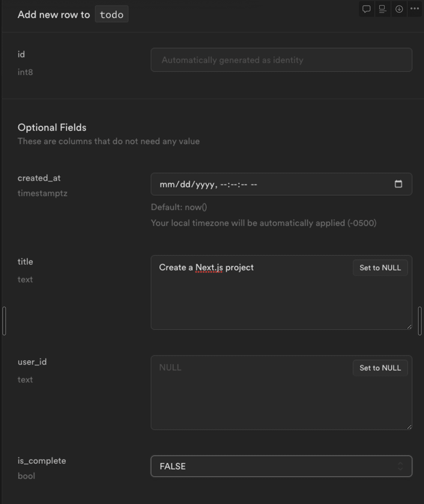The image size is (424, 504).
Task: Set the title field to NULL
Action: [x=380, y=268]
